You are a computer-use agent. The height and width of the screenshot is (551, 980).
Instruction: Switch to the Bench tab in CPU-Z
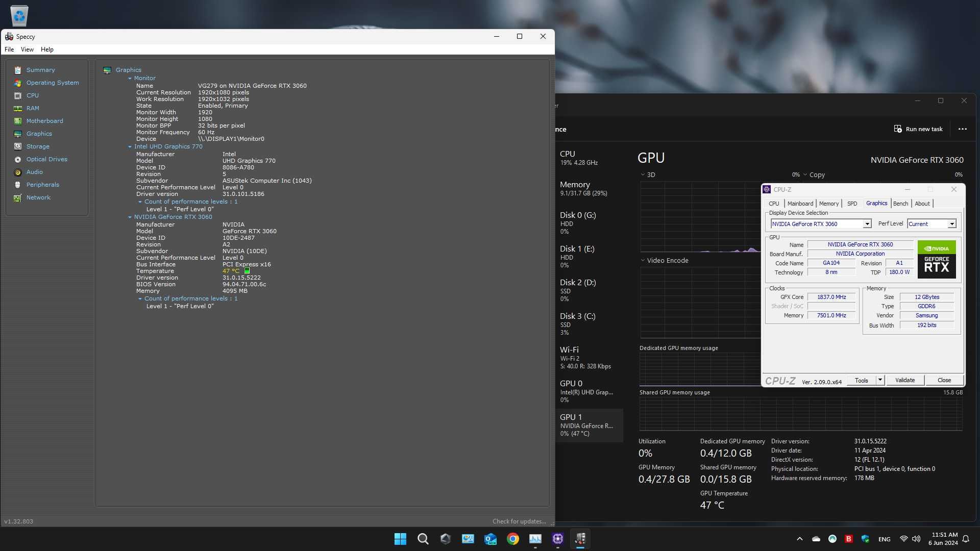[x=900, y=204]
